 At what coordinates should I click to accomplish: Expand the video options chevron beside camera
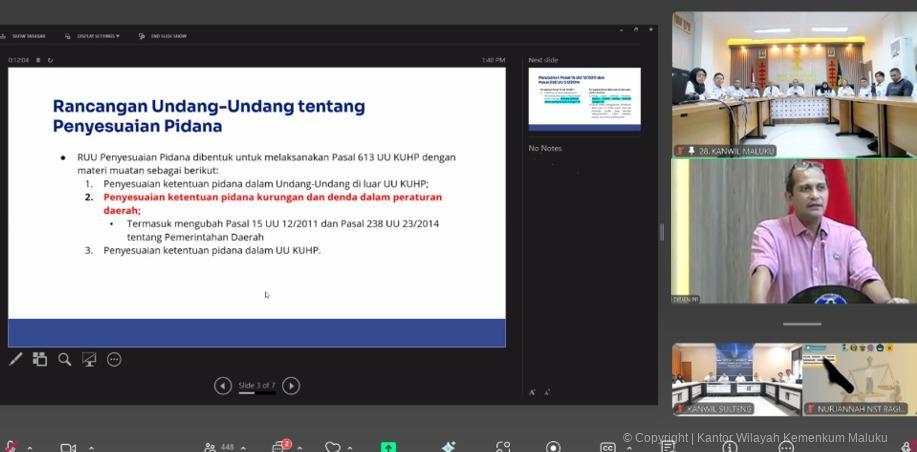tap(91, 448)
